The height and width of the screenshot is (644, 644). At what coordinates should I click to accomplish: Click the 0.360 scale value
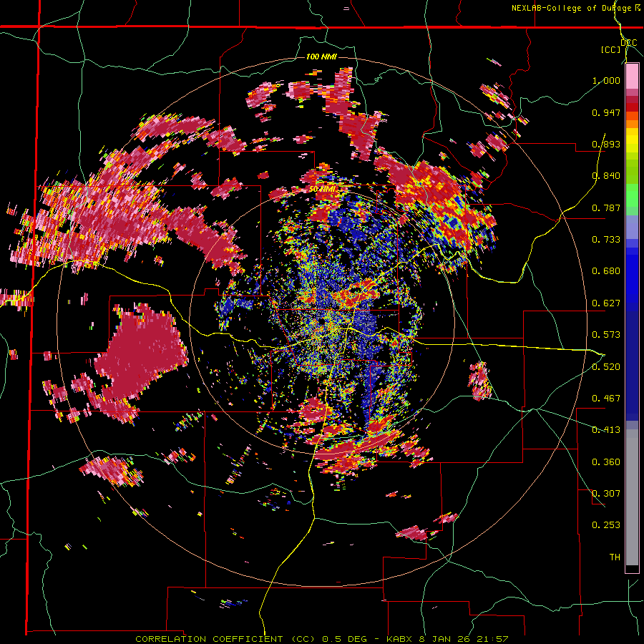pos(606,462)
